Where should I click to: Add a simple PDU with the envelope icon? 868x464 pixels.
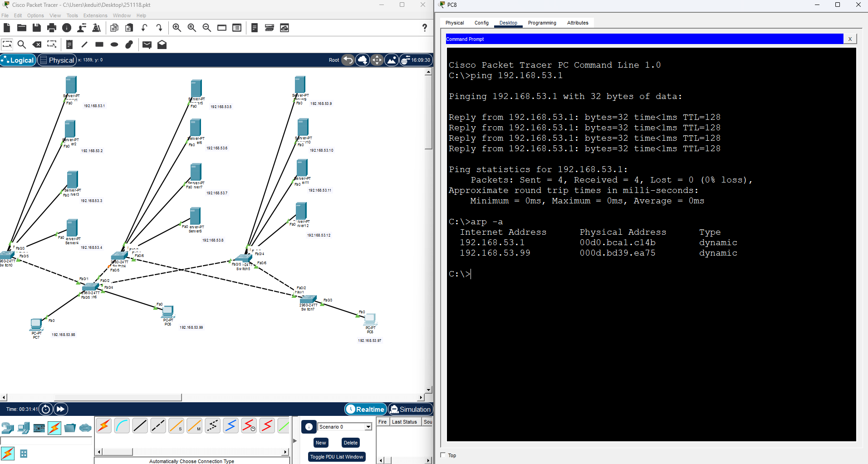point(147,44)
